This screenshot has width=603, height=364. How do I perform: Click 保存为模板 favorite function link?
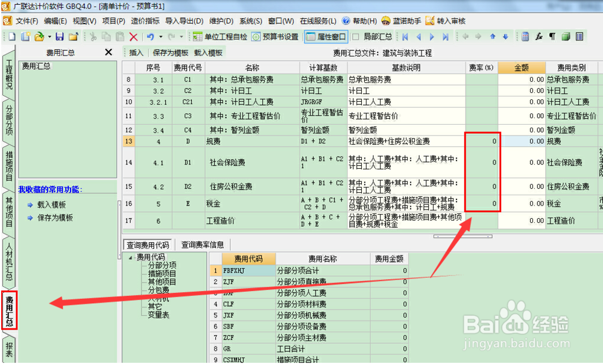coord(55,218)
